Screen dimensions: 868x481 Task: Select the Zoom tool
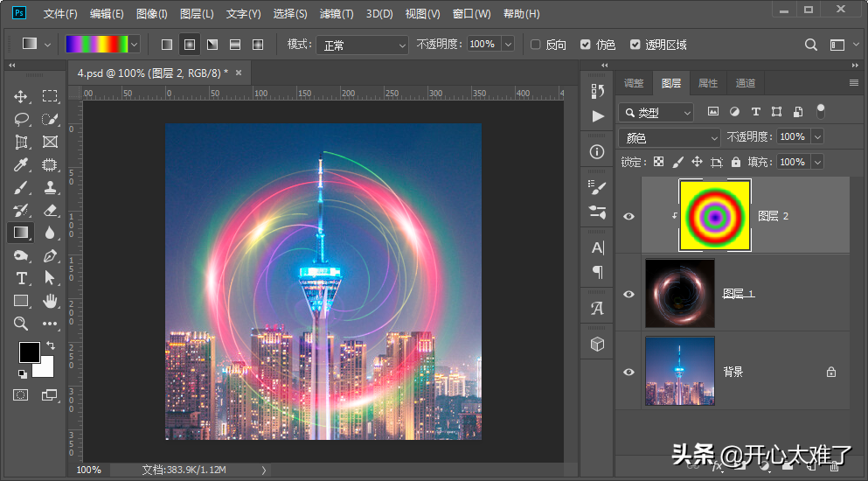[21, 324]
